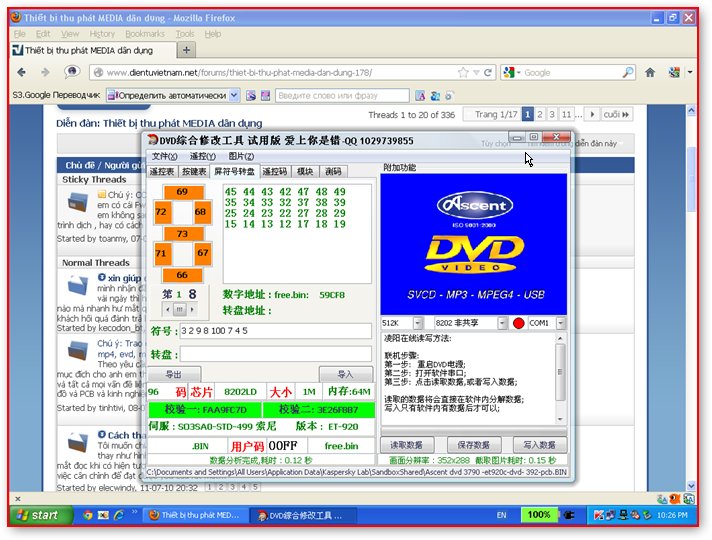Viewport: 712px width, 540px height.
Task: Click 导入 import button
Action: 346,375
